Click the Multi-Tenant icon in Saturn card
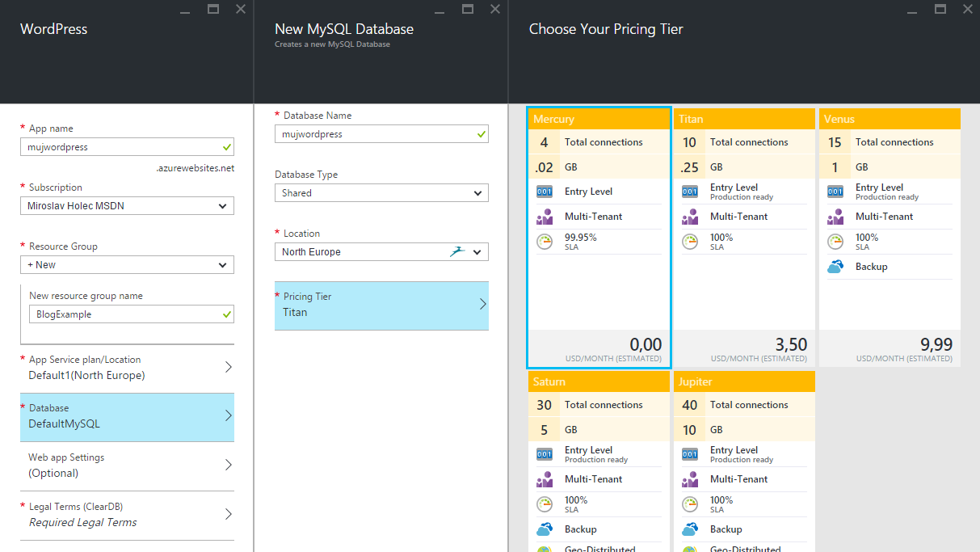Image resolution: width=980 pixels, height=552 pixels. coord(545,479)
